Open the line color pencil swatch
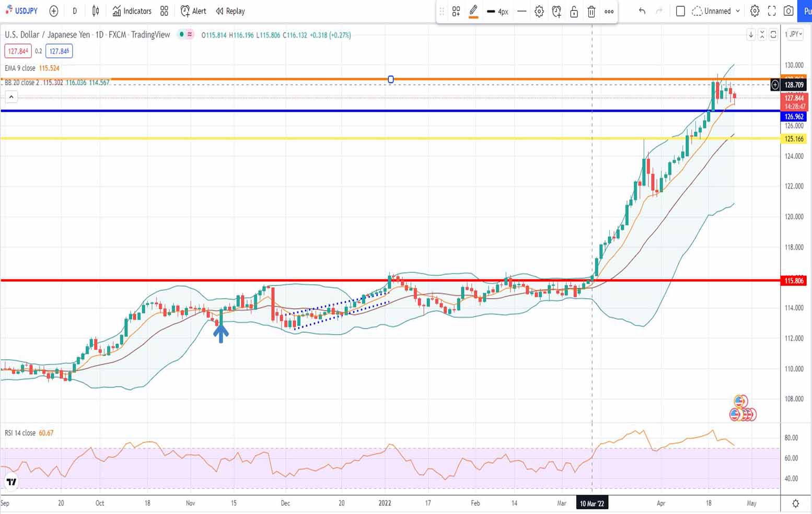 coord(473,11)
